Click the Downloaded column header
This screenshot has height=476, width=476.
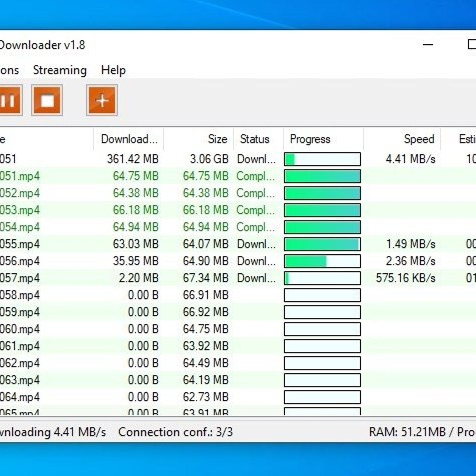tap(129, 139)
